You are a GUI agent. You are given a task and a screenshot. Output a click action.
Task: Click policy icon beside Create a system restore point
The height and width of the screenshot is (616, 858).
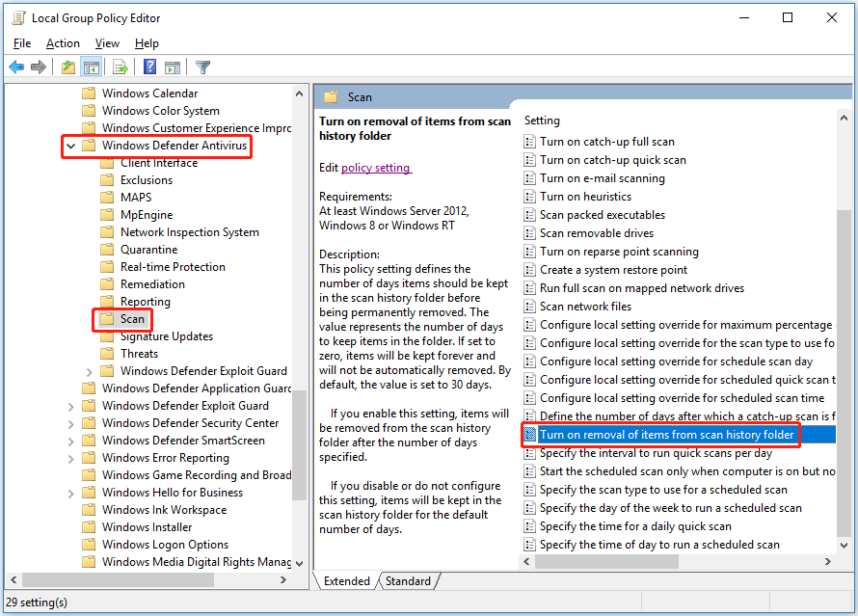point(529,270)
